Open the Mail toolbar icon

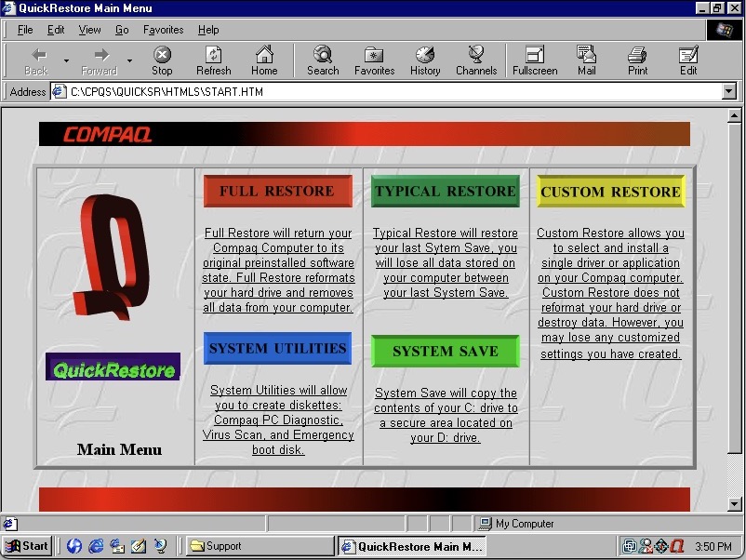(x=586, y=60)
